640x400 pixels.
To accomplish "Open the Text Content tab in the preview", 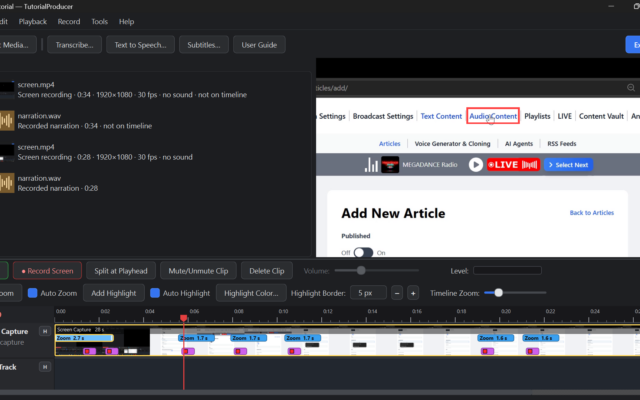I will pos(441,116).
